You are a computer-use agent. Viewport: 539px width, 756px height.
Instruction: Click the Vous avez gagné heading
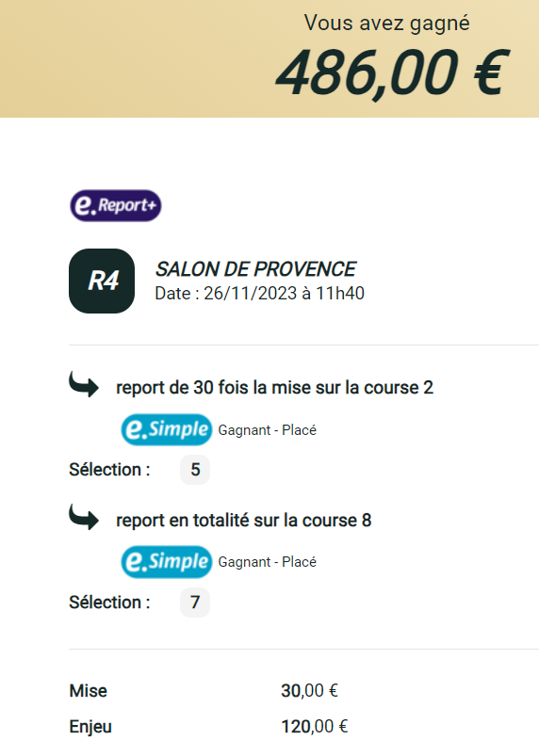(x=387, y=24)
